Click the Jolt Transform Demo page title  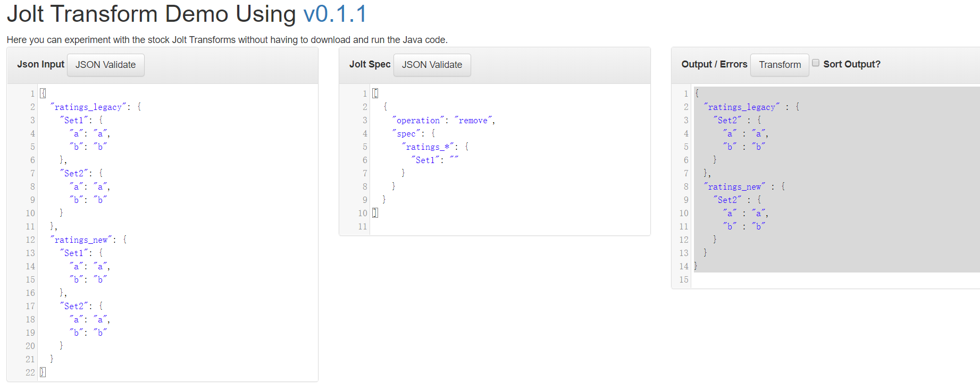pos(187,14)
